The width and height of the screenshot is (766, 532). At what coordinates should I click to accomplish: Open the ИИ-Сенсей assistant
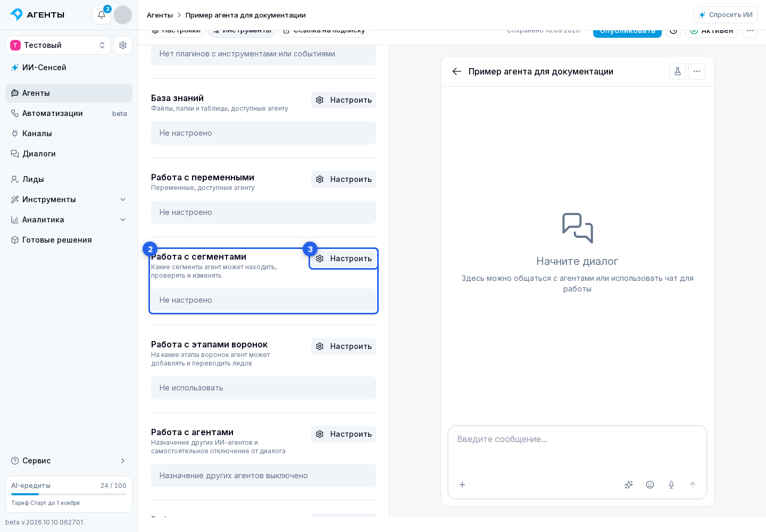[x=69, y=68]
